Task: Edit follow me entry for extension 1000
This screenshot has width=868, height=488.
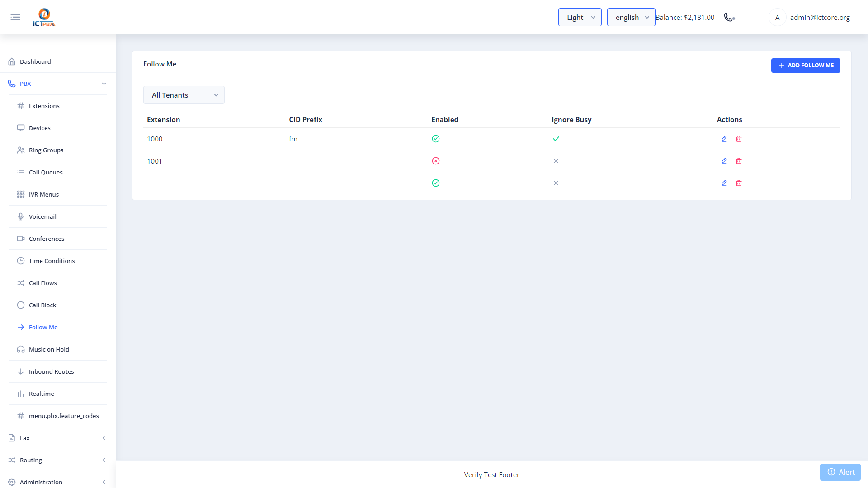Action: coord(724,139)
